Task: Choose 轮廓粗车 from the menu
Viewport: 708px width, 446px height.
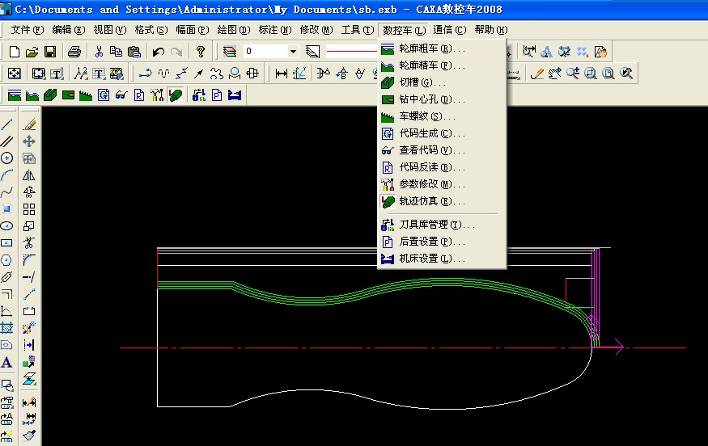Action: pyautogui.click(x=424, y=48)
